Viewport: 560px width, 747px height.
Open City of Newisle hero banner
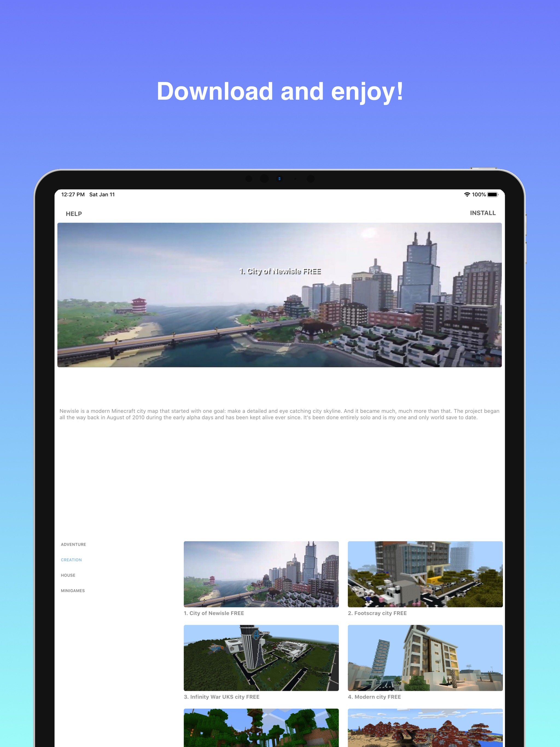279,295
